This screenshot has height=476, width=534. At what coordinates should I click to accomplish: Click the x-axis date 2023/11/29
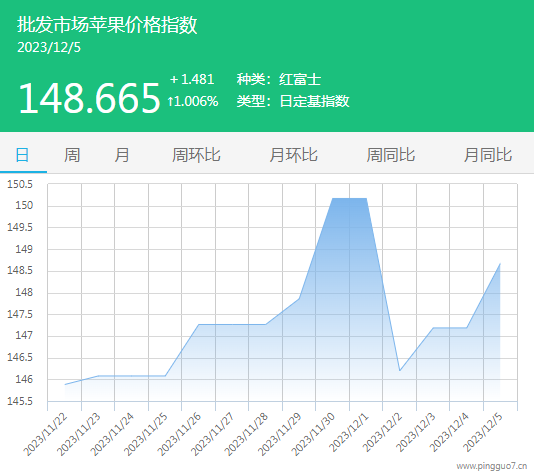pos(280,434)
